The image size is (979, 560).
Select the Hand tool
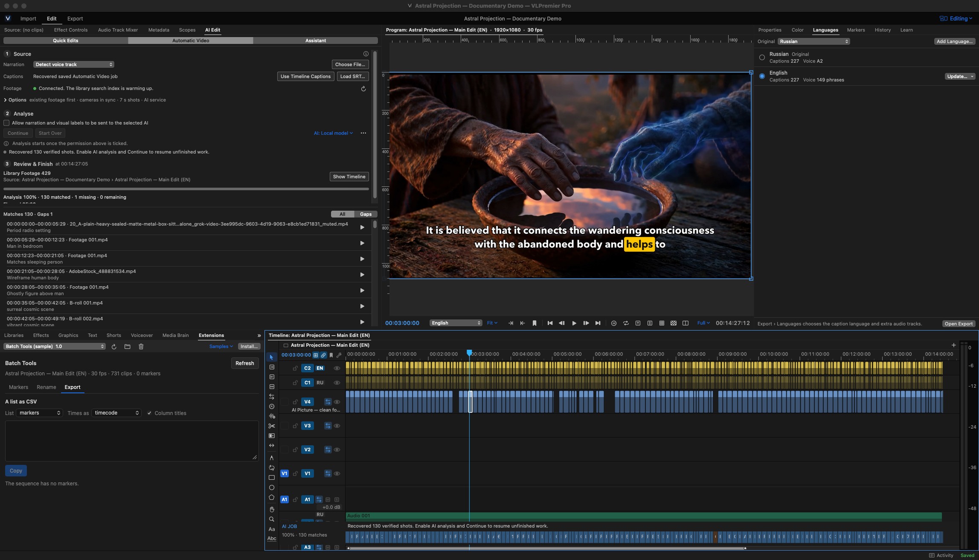[271, 509]
